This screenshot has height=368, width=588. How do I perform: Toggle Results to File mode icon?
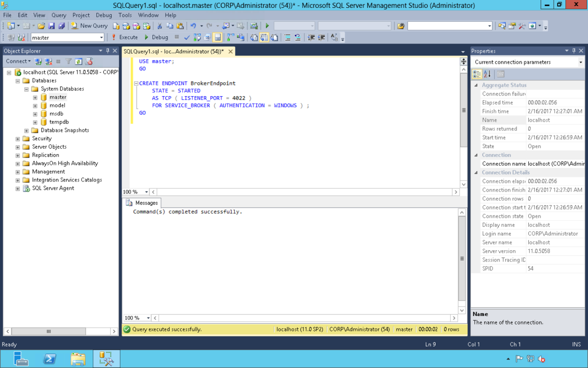coord(274,37)
